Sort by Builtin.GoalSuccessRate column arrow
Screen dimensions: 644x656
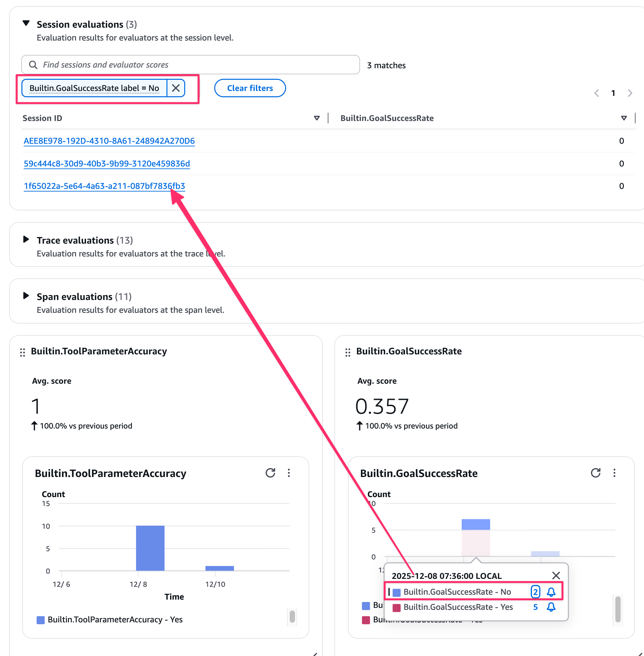[624, 118]
